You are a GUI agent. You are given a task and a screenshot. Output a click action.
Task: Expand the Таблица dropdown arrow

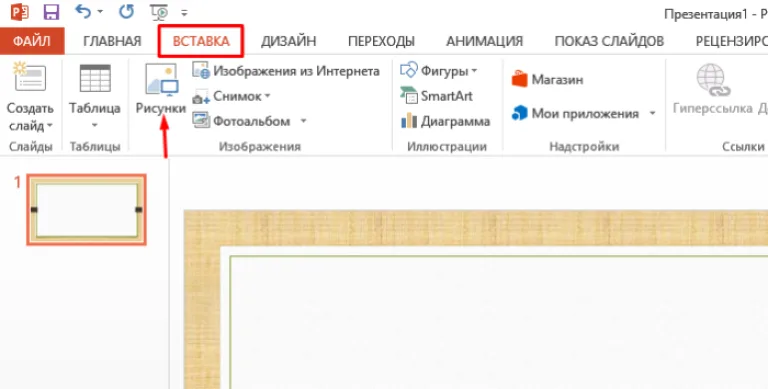pyautogui.click(x=95, y=126)
